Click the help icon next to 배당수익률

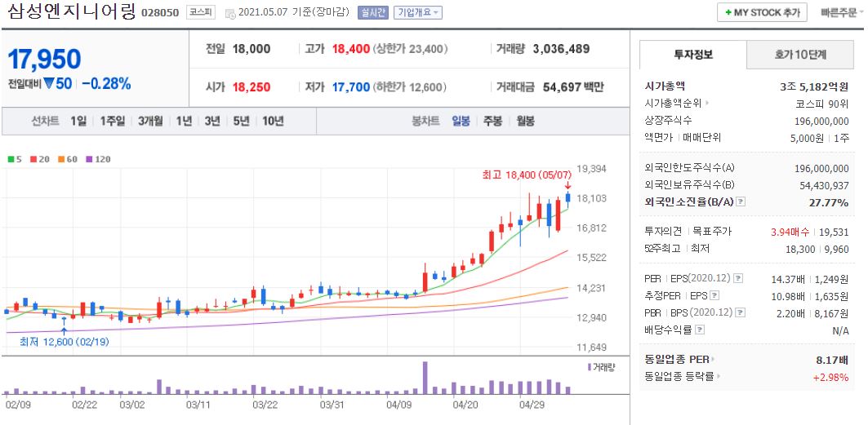coord(701,330)
